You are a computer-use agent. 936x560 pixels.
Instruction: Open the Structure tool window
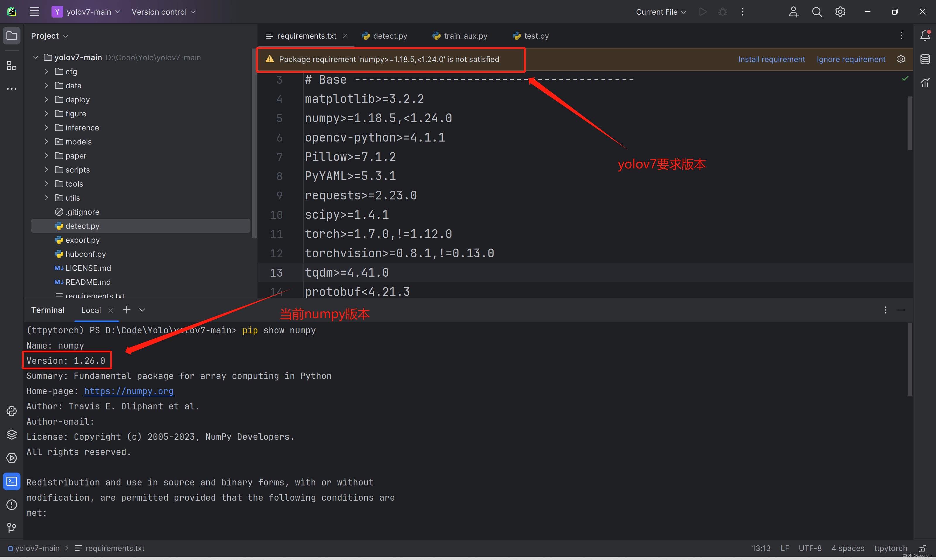click(x=12, y=66)
